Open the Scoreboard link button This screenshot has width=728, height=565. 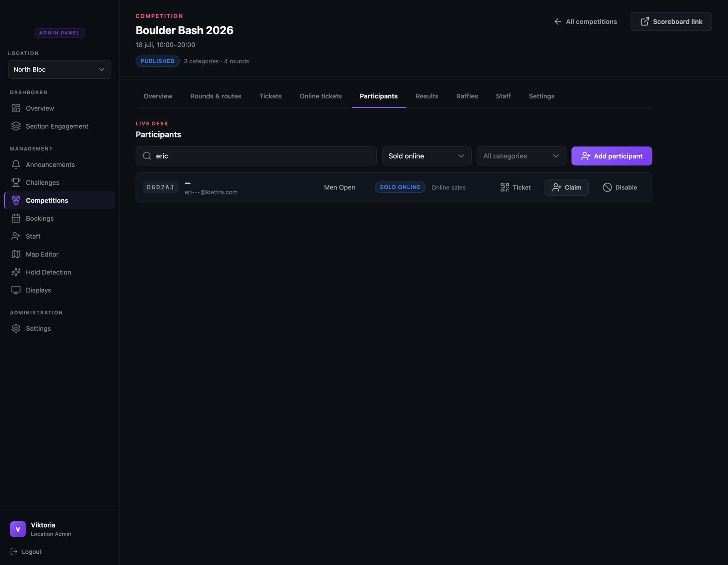tap(671, 21)
